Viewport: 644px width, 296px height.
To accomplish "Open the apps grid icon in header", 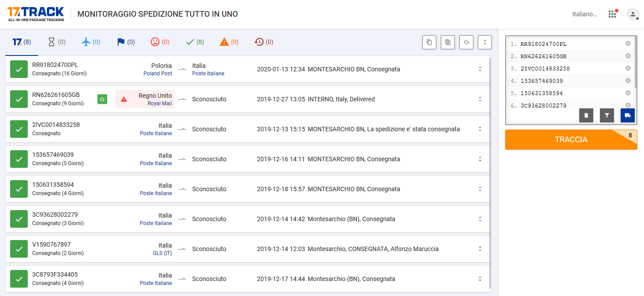I will tap(612, 14).
